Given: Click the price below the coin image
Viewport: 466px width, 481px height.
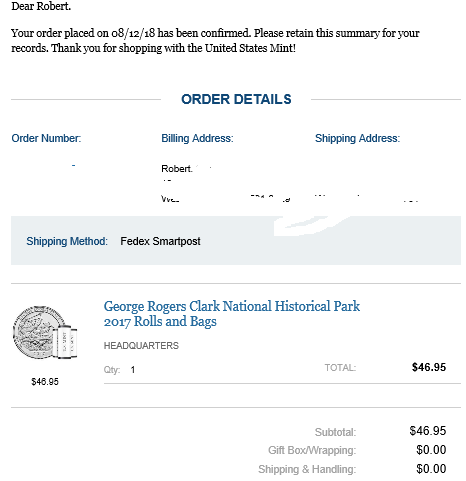Looking at the screenshot, I should click(x=45, y=382).
